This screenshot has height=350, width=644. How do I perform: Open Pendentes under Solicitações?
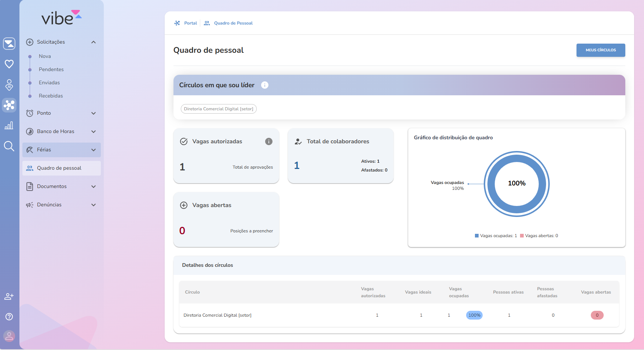[x=51, y=70]
